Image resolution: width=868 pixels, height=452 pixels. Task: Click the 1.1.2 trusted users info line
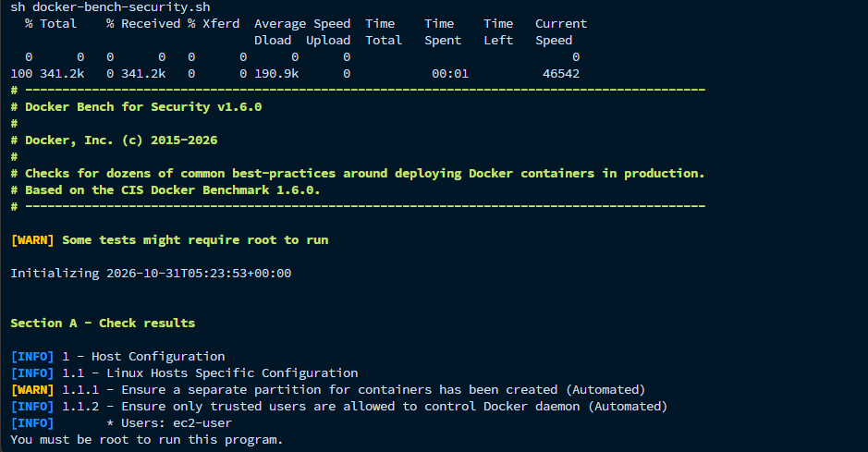click(338, 406)
